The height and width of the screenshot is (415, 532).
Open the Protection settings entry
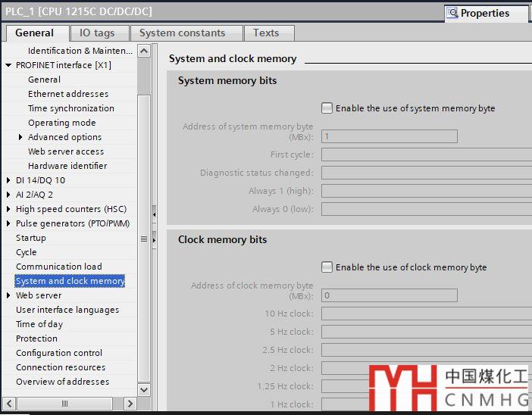click(x=36, y=339)
